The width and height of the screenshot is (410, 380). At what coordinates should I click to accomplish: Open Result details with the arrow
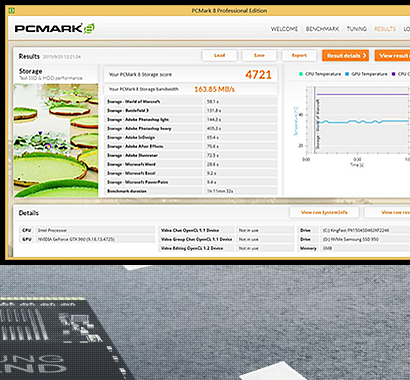coord(346,56)
